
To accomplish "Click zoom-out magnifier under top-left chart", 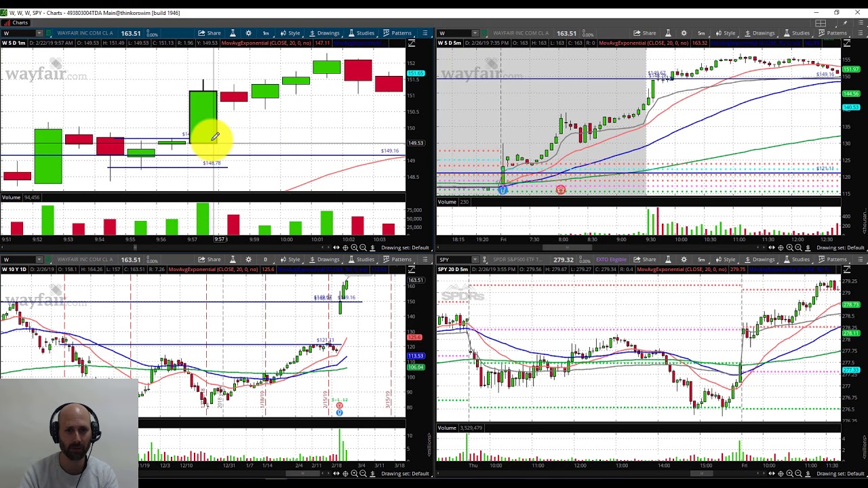I will point(363,247).
